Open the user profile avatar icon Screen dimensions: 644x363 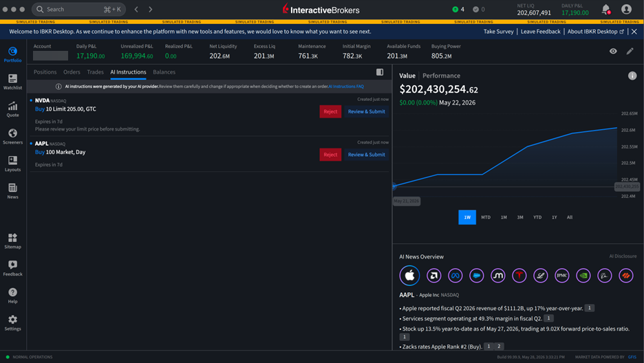(x=626, y=9)
